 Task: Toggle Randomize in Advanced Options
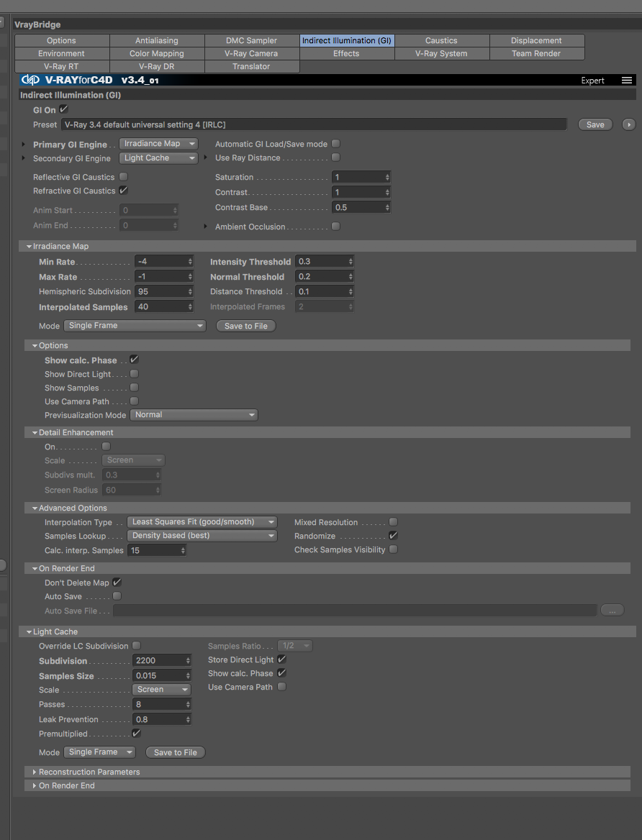point(393,535)
